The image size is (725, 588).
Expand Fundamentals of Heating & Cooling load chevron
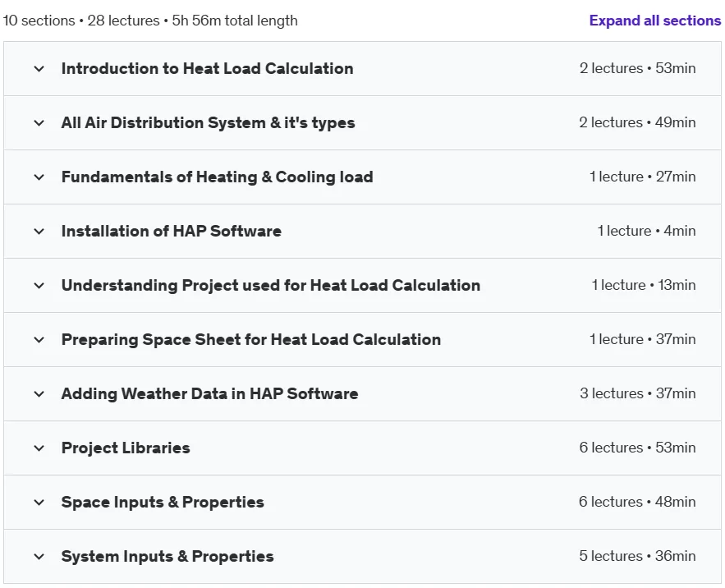tap(39, 177)
